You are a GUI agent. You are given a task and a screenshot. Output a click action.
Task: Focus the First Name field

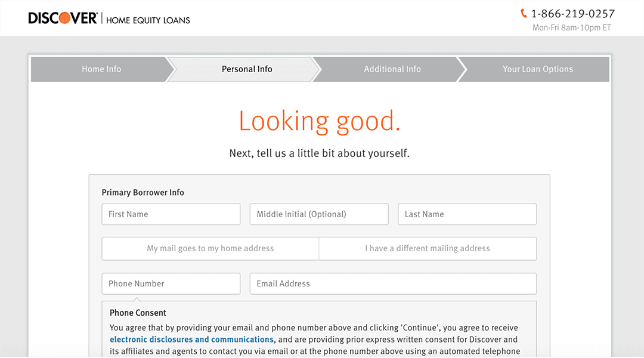171,214
